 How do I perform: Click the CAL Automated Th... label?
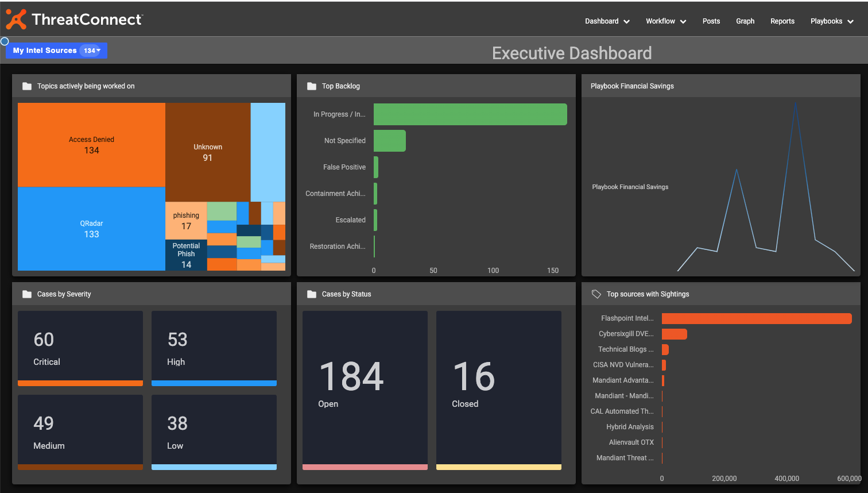coord(622,411)
